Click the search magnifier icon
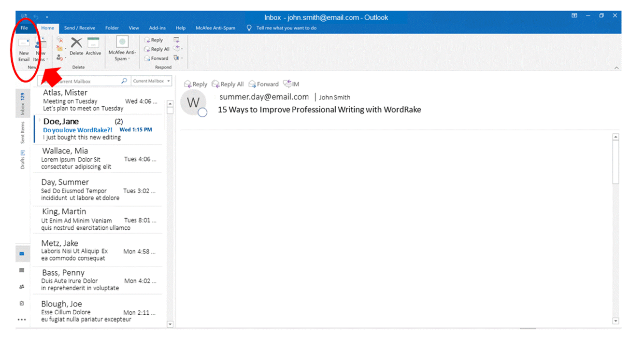Viewport: 644px width, 362px height. (124, 81)
